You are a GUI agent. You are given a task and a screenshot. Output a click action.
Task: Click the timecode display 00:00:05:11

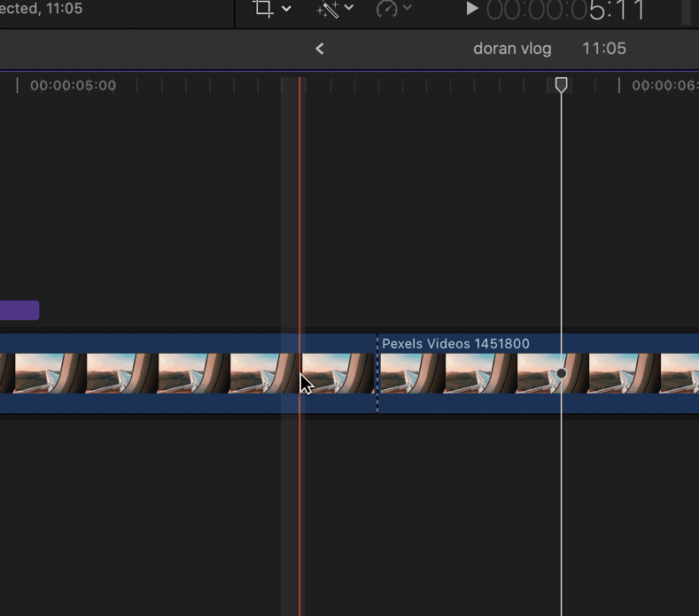(566, 10)
